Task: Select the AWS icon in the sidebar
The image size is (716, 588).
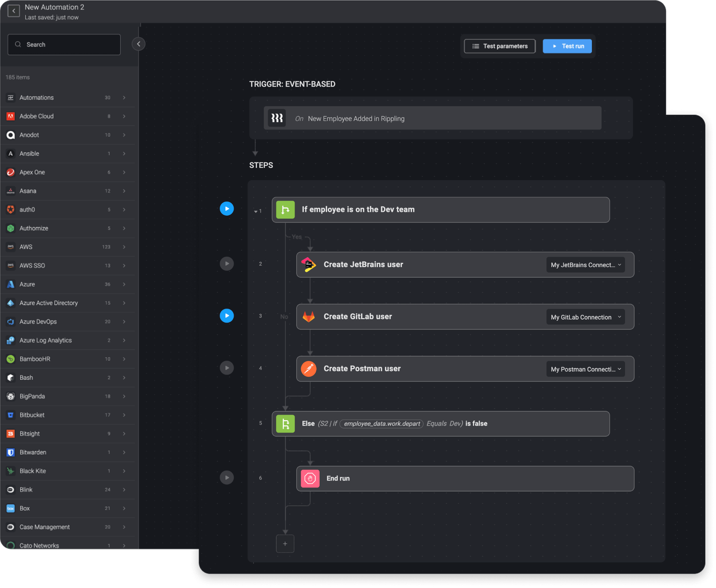Action: (x=11, y=247)
